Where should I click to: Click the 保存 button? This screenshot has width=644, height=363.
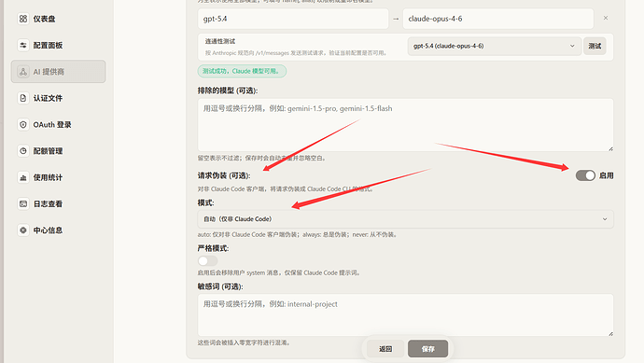click(428, 349)
